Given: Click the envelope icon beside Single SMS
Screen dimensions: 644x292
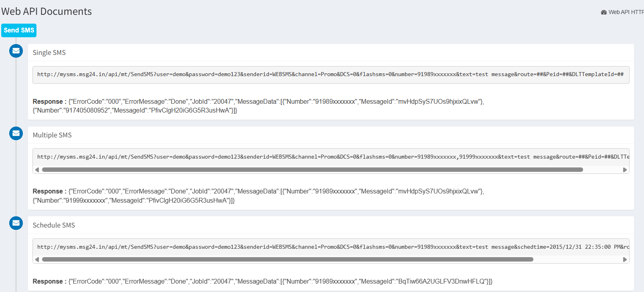Looking at the screenshot, I should point(16,51).
